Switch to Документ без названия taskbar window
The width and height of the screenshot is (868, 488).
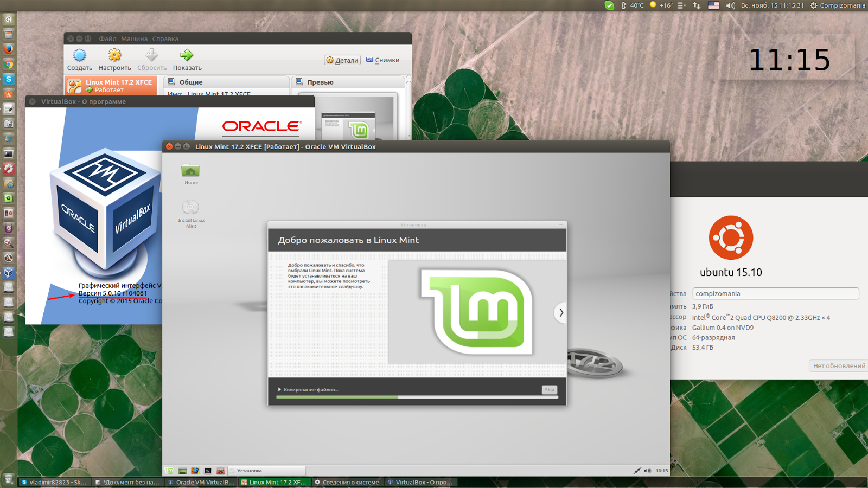pyautogui.click(x=128, y=482)
